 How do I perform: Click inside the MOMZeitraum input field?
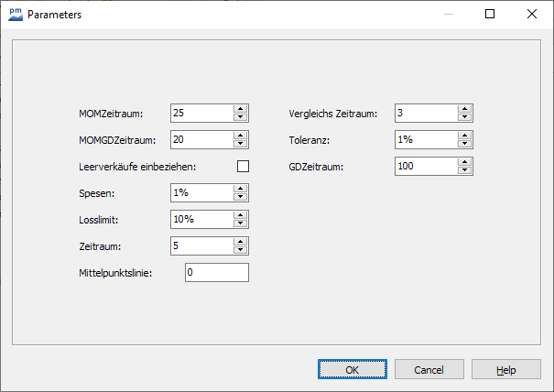[x=201, y=113]
